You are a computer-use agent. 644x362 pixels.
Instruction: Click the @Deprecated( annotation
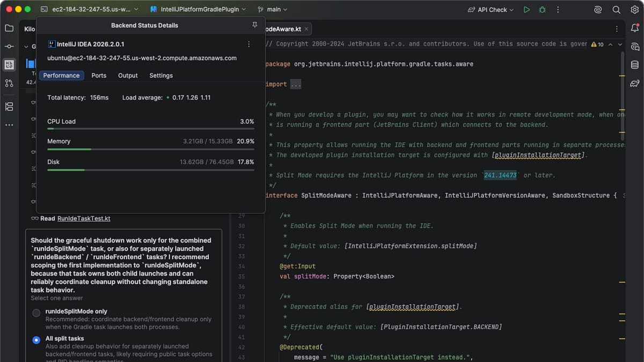pos(301,347)
